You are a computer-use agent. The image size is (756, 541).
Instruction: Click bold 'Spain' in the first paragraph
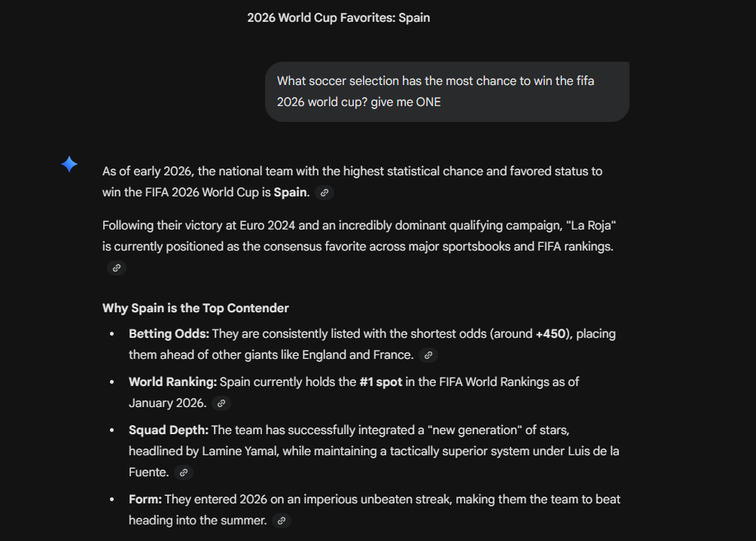click(x=290, y=192)
